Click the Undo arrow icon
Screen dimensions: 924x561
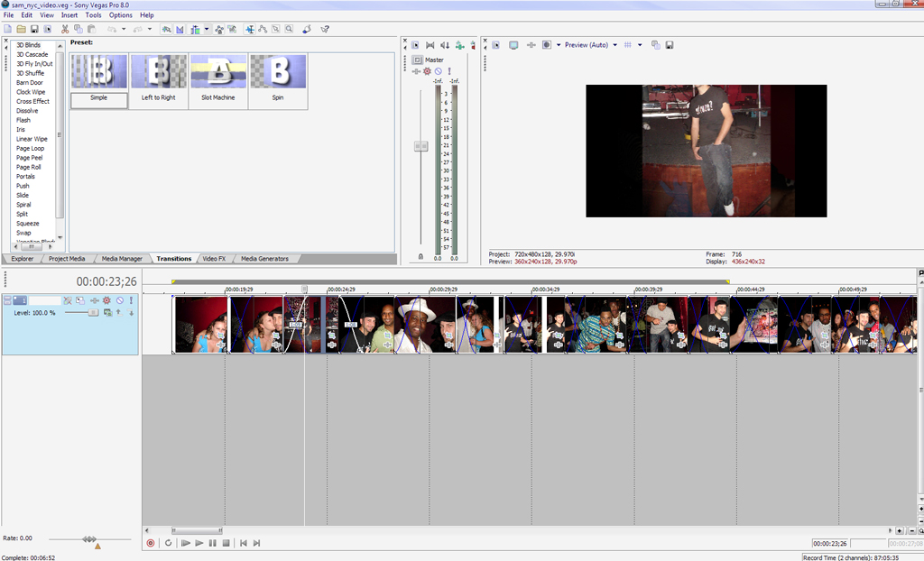pyautogui.click(x=111, y=29)
